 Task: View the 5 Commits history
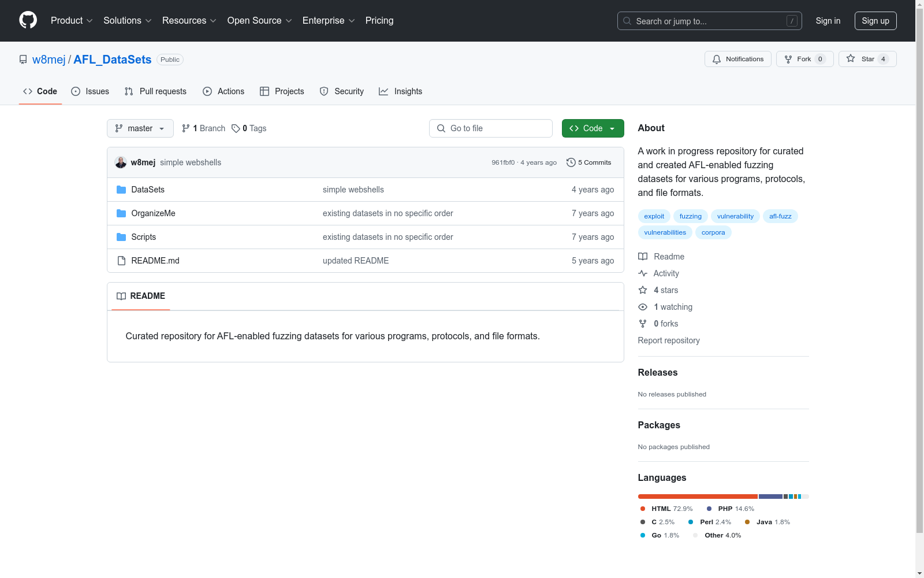589,162
